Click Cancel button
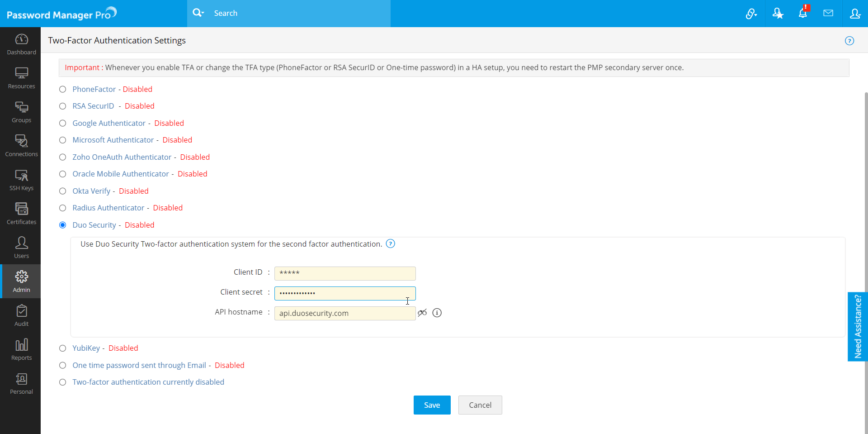The height and width of the screenshot is (434, 868). point(480,405)
